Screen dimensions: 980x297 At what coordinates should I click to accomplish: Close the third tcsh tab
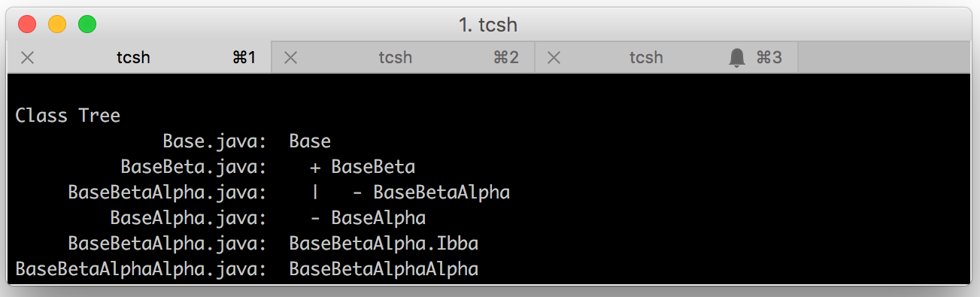(554, 57)
